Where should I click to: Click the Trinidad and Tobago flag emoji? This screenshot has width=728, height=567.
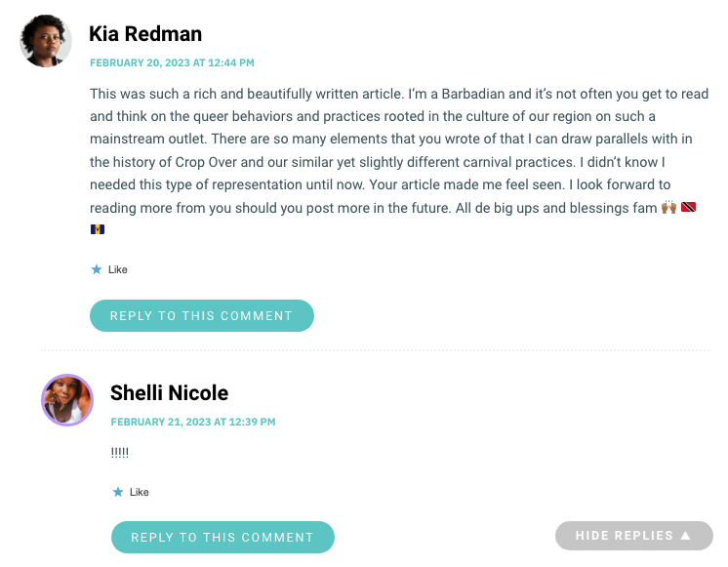point(688,207)
